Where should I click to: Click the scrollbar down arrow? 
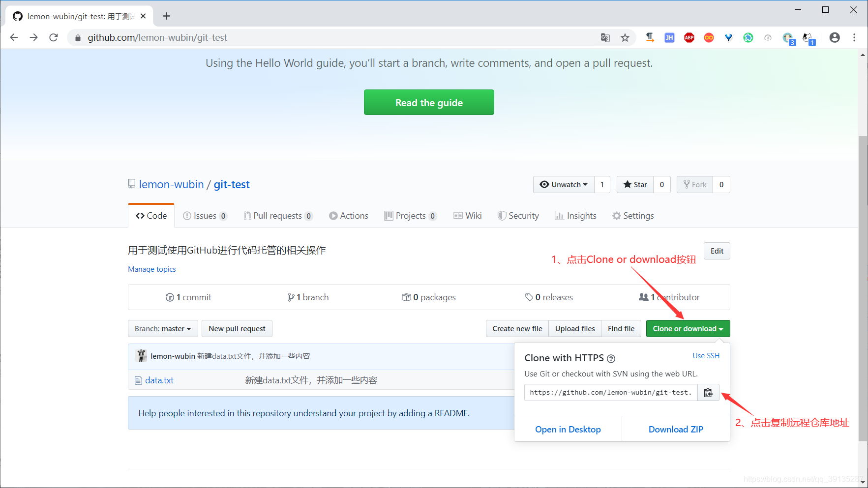pos(863,483)
